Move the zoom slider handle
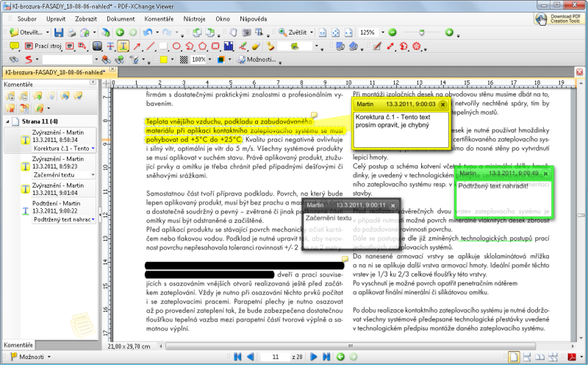This screenshot has height=365, width=588. point(421,32)
